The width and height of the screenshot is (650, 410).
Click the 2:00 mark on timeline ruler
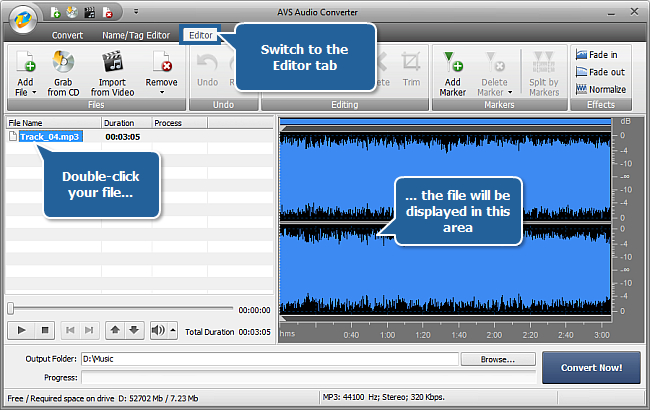(x=494, y=335)
